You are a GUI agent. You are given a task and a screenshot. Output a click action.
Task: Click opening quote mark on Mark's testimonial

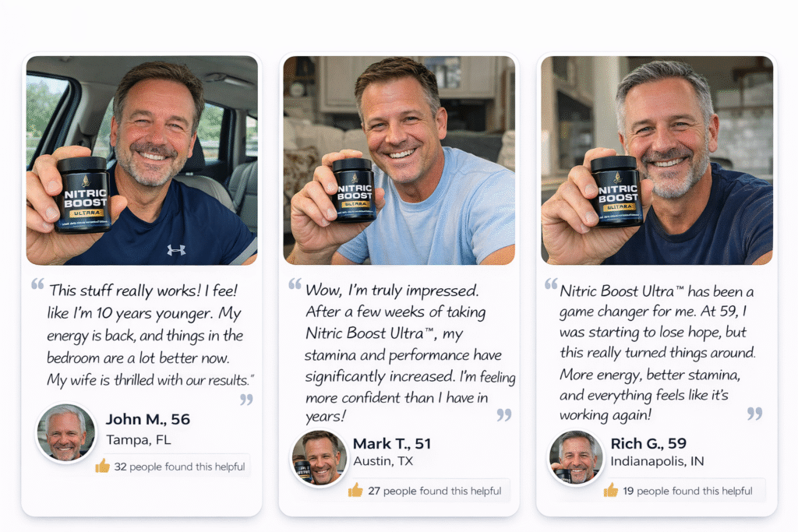coord(295,284)
